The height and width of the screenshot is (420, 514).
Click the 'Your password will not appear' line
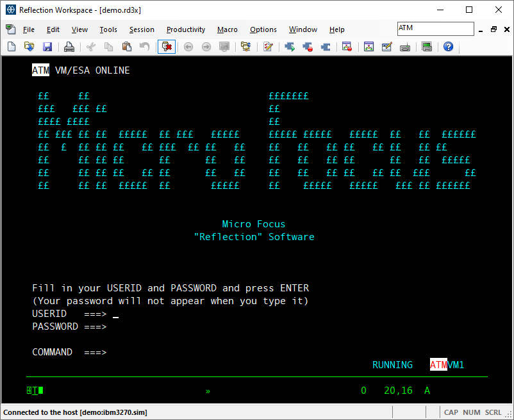[x=170, y=301]
